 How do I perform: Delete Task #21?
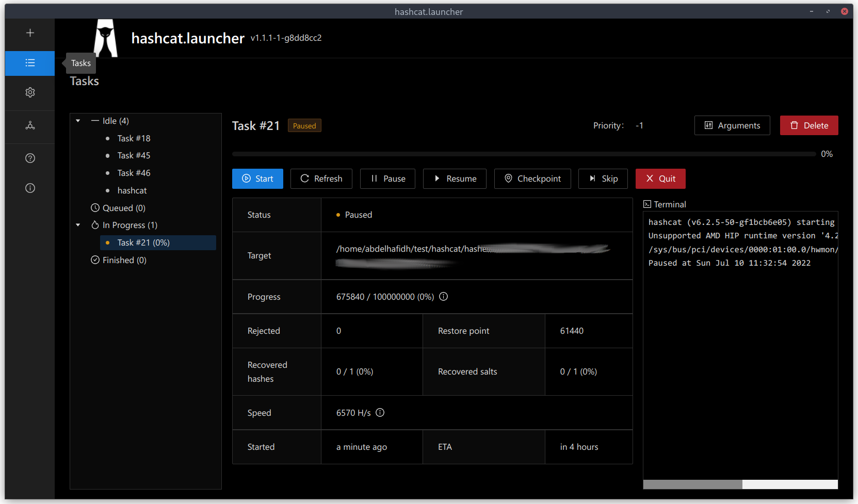(x=809, y=125)
